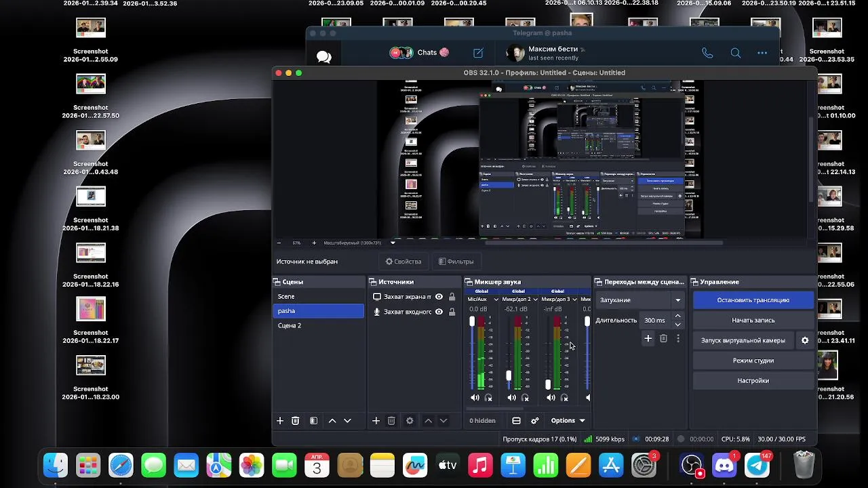Open Настройки in Управление panel
868x488 pixels.
pyautogui.click(x=753, y=381)
